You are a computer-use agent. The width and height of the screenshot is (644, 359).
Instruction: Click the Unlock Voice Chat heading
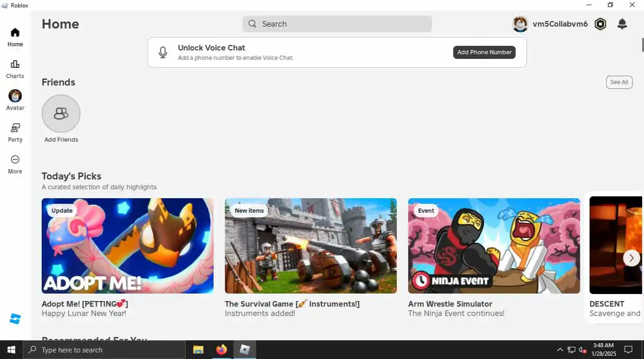[x=212, y=48]
